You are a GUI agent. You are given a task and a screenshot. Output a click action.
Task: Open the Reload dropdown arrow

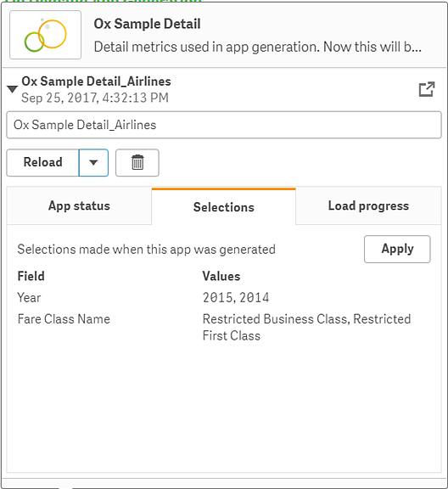(x=93, y=162)
